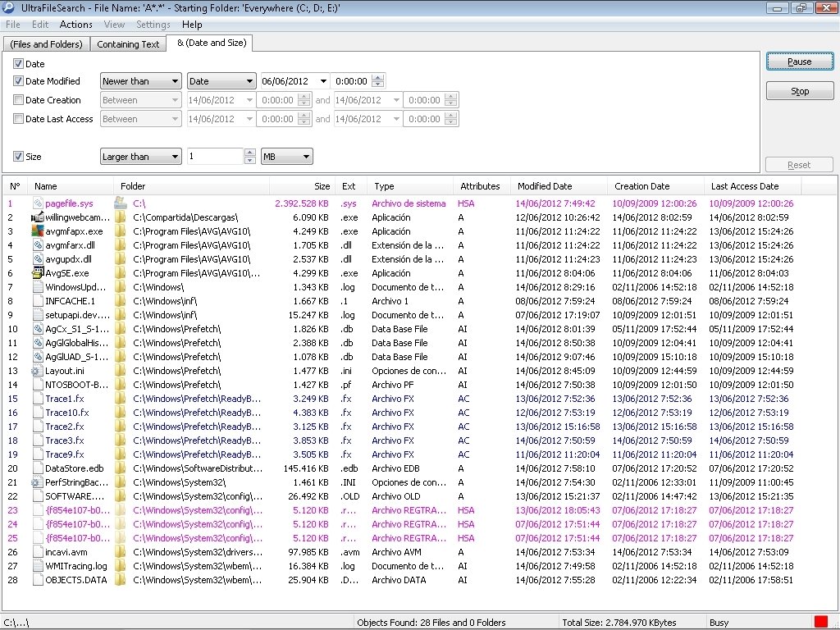Click the UltraFileSearch title bar app icon
Viewport: 840px width, 630px height.
pos(8,7)
